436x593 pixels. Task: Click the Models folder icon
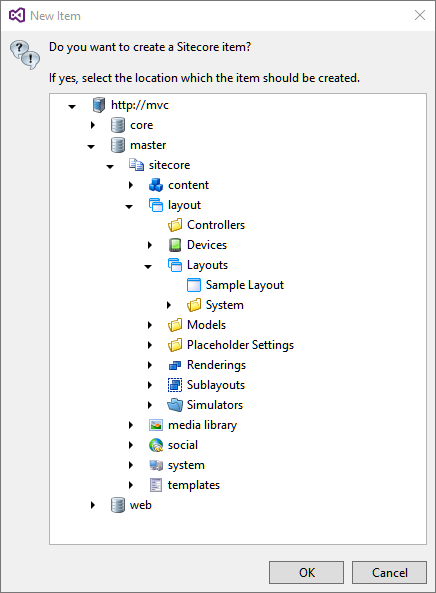175,325
